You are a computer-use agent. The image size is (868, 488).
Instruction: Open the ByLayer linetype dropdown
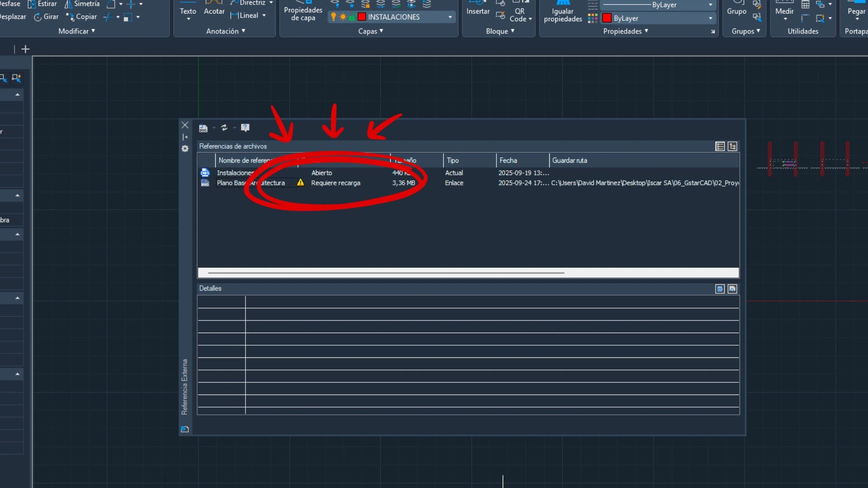[710, 5]
